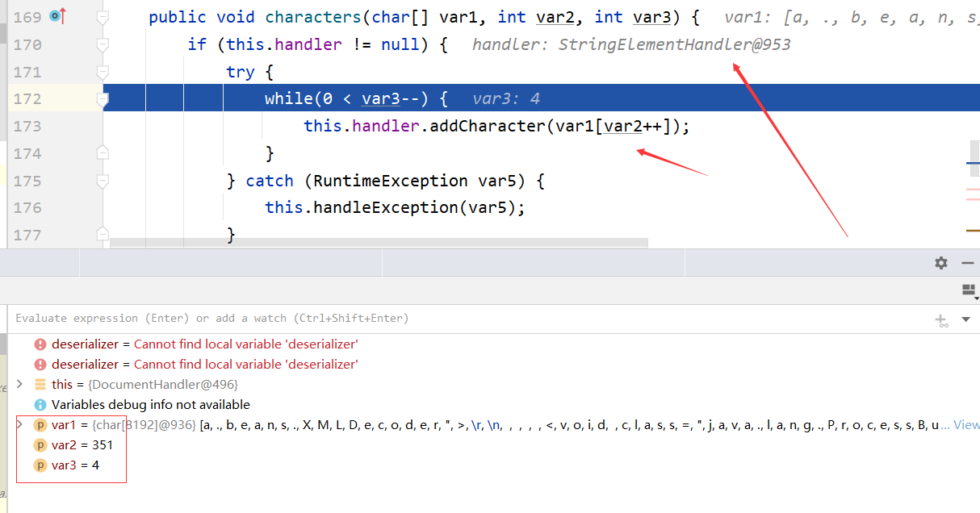980x513 pixels.
Task: Click the info icon beside debug info message
Action: pos(40,404)
